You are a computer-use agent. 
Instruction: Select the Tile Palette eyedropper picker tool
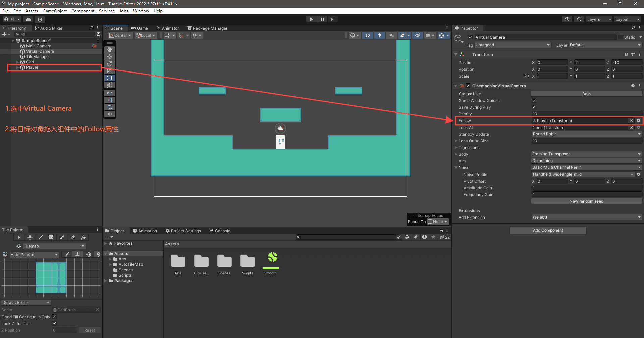pyautogui.click(x=62, y=237)
